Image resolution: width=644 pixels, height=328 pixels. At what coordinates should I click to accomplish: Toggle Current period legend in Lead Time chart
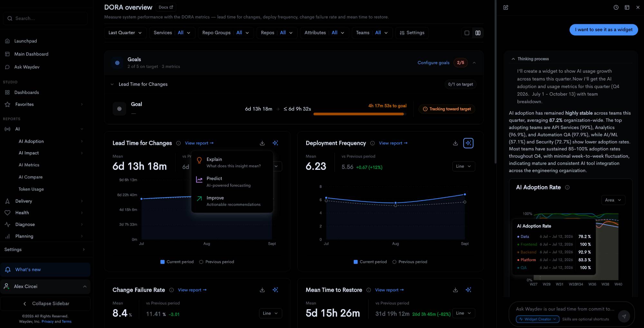(177, 262)
